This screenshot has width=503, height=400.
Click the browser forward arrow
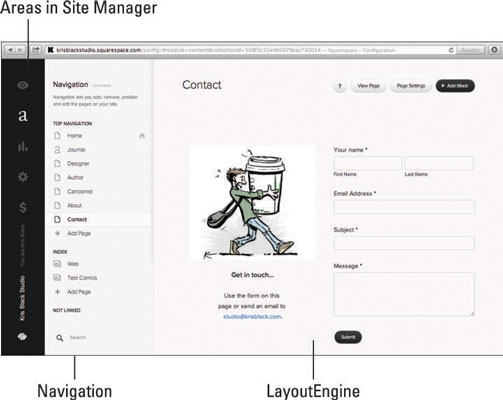pos(20,50)
